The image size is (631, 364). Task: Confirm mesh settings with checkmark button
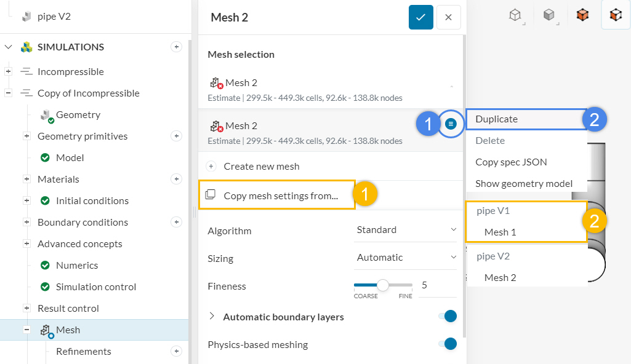click(420, 17)
